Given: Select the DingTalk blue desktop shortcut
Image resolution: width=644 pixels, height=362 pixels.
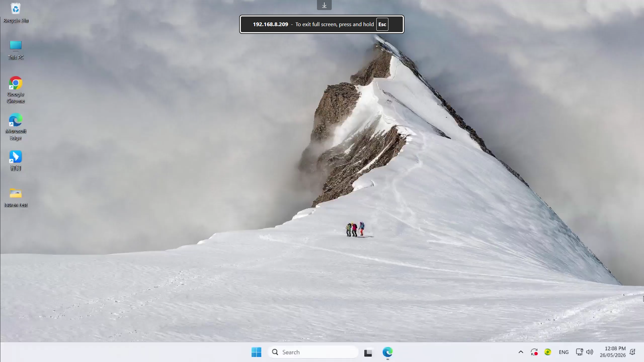Looking at the screenshot, I should [15, 161].
